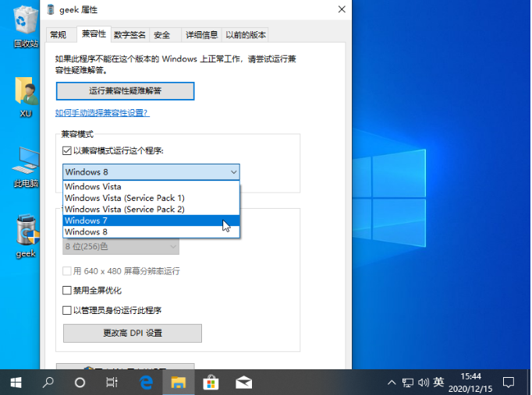Image resolution: width=532 pixels, height=395 pixels.
Task: Show hidden tray icons chevron
Action: pos(392,383)
